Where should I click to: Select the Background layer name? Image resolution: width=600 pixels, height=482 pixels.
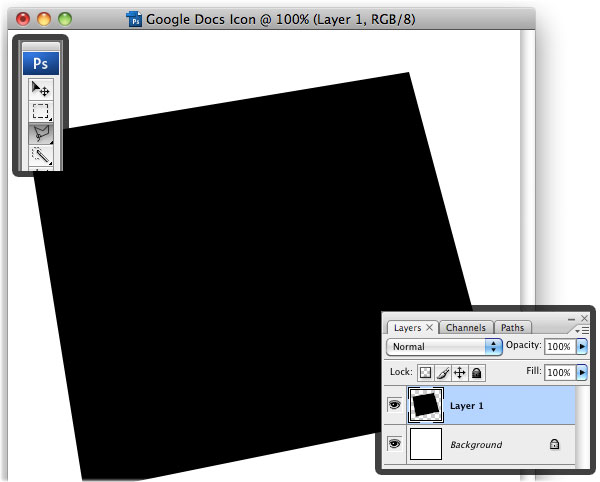pos(476,445)
